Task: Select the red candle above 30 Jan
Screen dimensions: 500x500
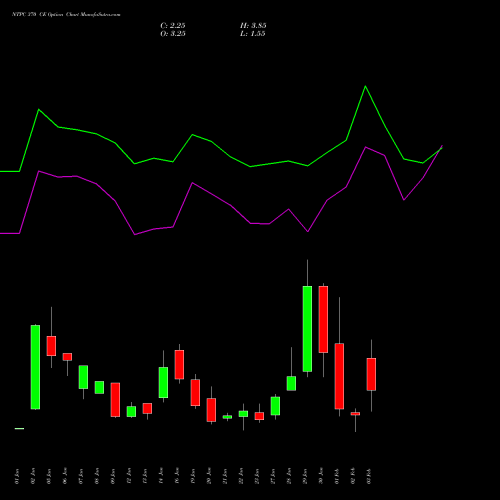Action: pos(323,319)
